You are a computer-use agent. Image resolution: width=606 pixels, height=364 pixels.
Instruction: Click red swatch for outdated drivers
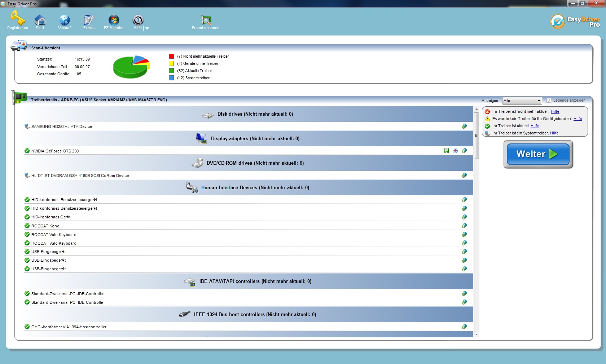171,56
